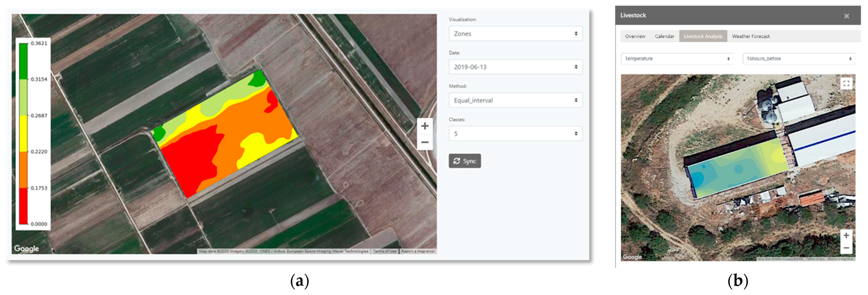Open the Temperature parameter dropdown
This screenshot has width=868, height=295.
(x=677, y=59)
